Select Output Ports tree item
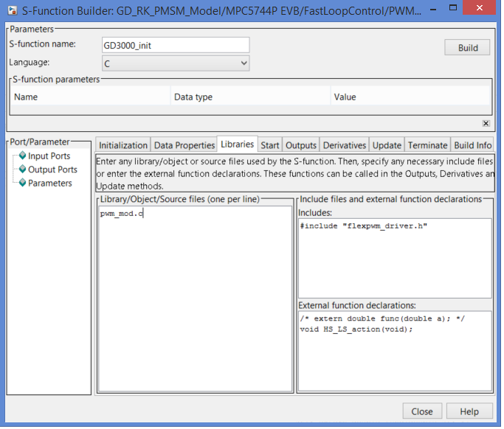This screenshot has width=504, height=429. coord(52,170)
